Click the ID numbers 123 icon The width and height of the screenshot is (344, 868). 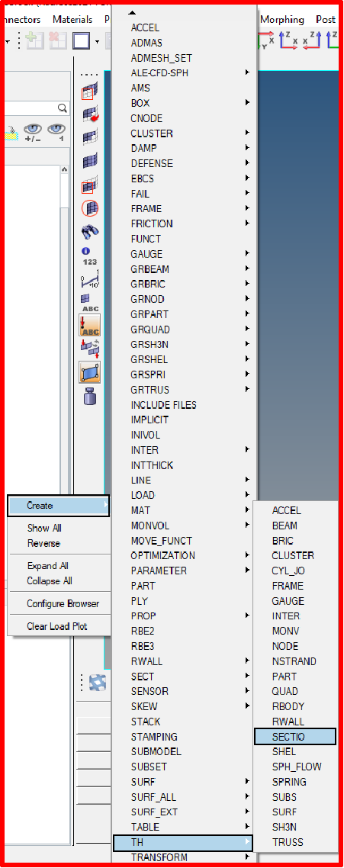89,257
